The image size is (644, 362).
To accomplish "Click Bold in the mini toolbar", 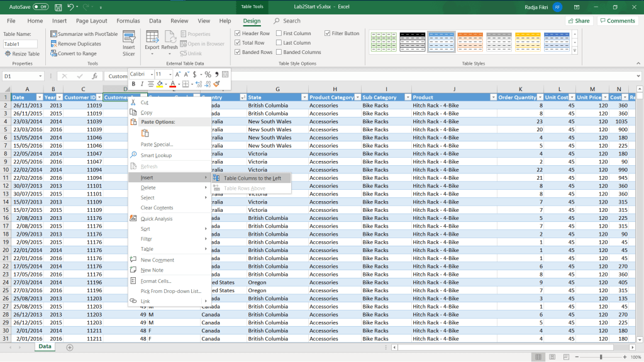I will (x=133, y=84).
